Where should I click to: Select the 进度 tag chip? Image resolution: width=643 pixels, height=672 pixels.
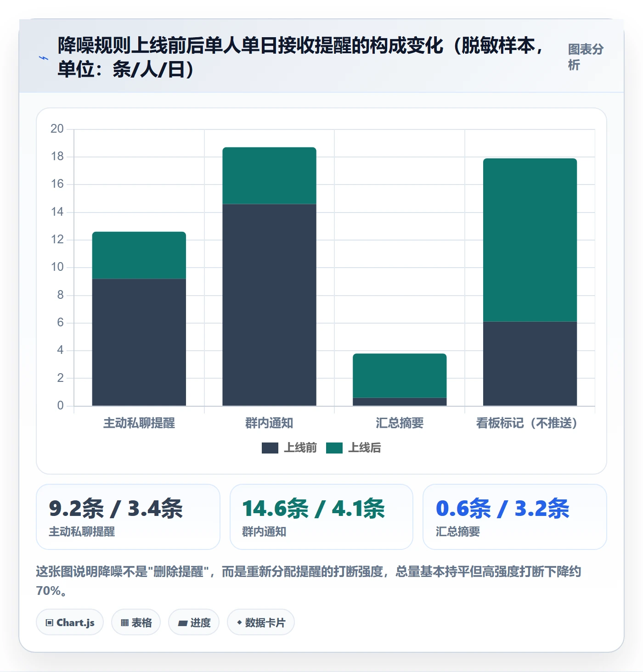click(x=194, y=622)
